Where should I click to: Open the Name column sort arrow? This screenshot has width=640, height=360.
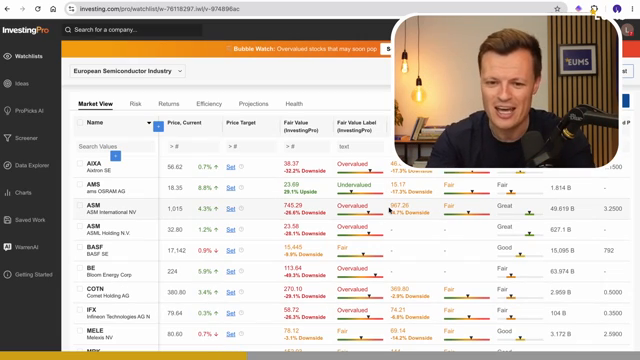(x=149, y=123)
